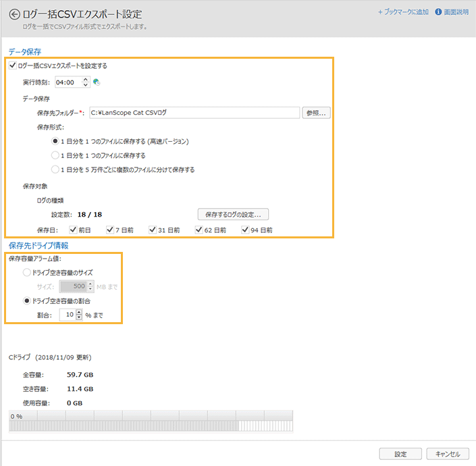Click the Cドライブ (2018/11/09 更新) label
The height and width of the screenshot is (466, 476).
click(x=50, y=357)
